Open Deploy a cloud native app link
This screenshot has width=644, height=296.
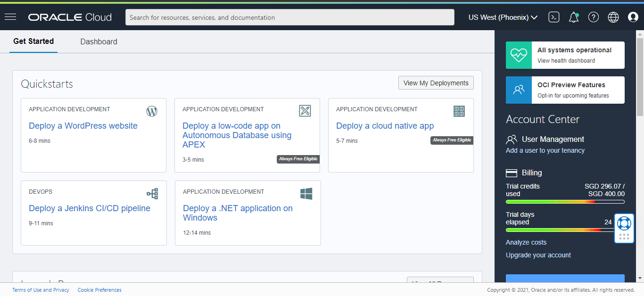click(385, 126)
